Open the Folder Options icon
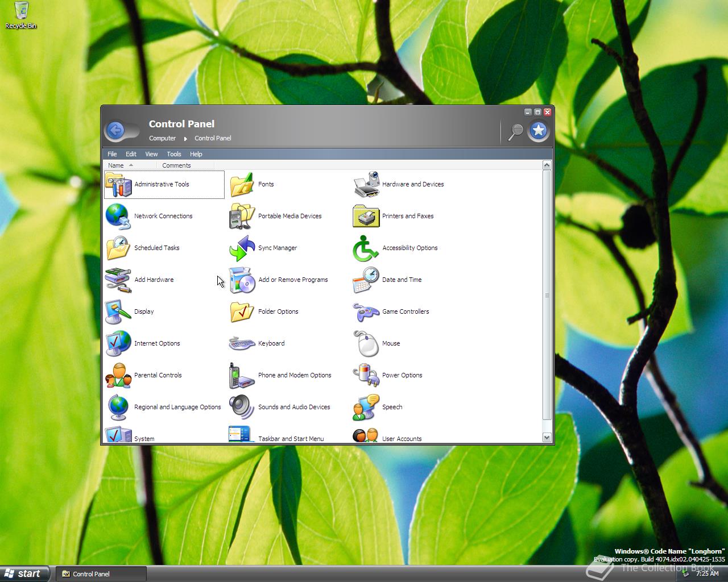Viewport: 728px width, 582px height. [242, 312]
